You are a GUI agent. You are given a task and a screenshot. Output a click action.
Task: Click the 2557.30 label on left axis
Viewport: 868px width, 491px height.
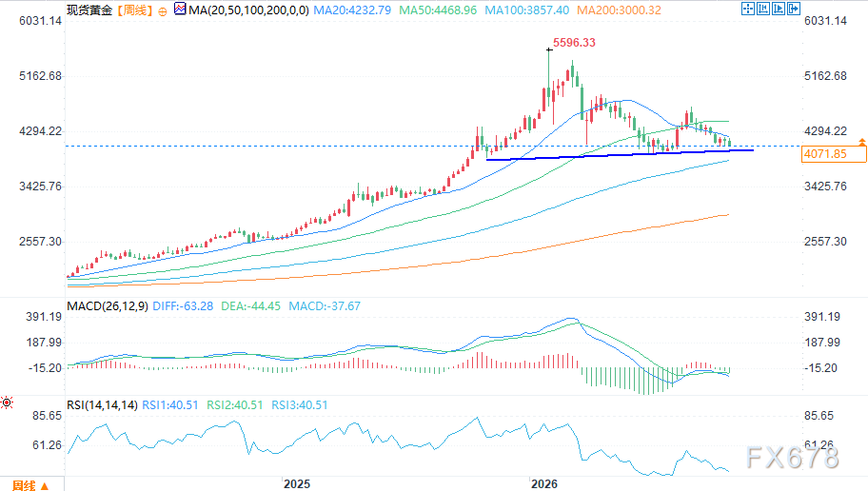click(40, 242)
